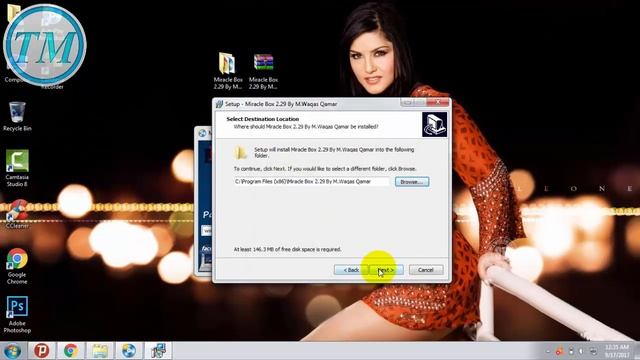Click the setup icon in the title bar

[220, 104]
